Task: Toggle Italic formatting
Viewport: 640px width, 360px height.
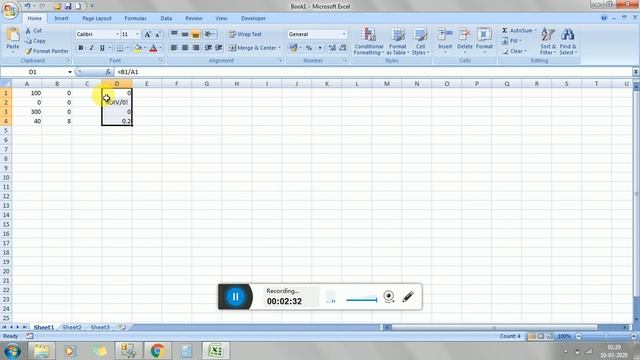Action: pyautogui.click(x=91, y=48)
